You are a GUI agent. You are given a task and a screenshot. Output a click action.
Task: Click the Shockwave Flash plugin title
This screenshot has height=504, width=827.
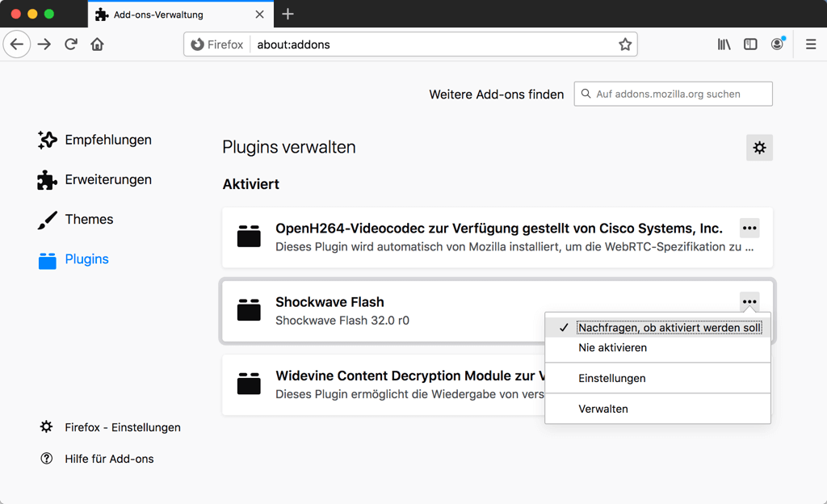[330, 302]
